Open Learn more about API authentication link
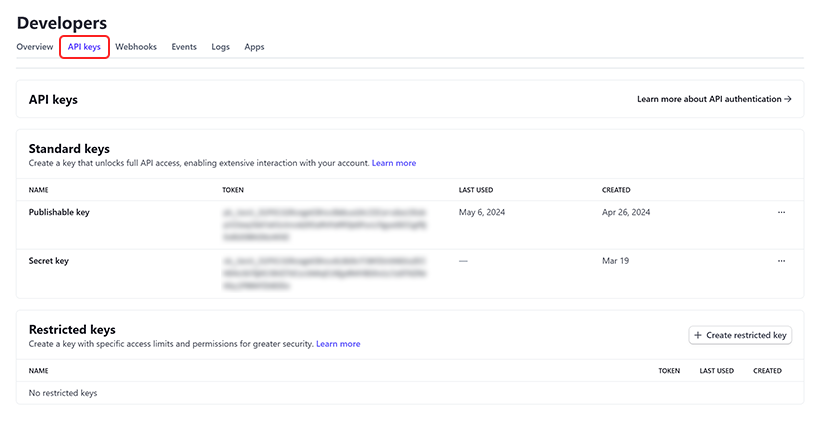 pos(714,99)
